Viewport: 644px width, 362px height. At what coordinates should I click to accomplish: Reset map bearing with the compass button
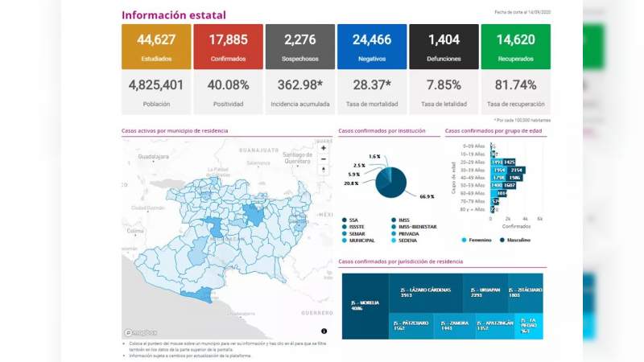click(324, 170)
